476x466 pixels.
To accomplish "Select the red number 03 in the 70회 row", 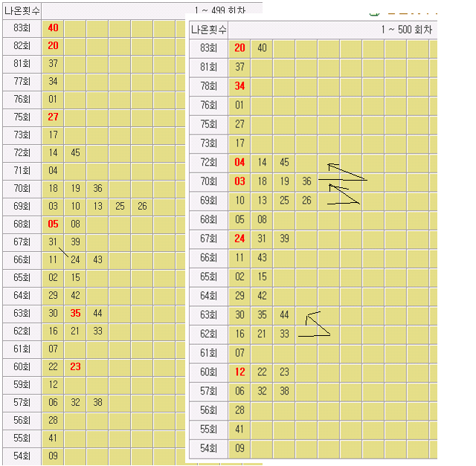I will [239, 181].
